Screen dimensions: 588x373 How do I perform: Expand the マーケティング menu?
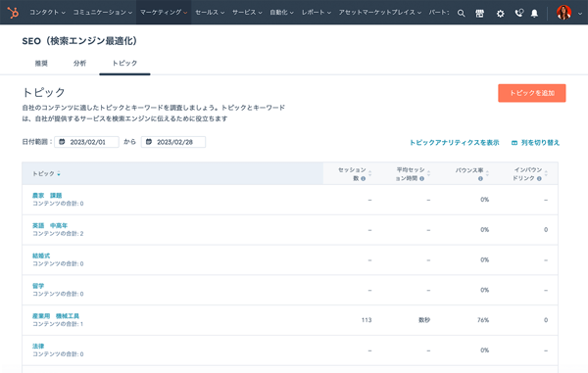click(164, 13)
